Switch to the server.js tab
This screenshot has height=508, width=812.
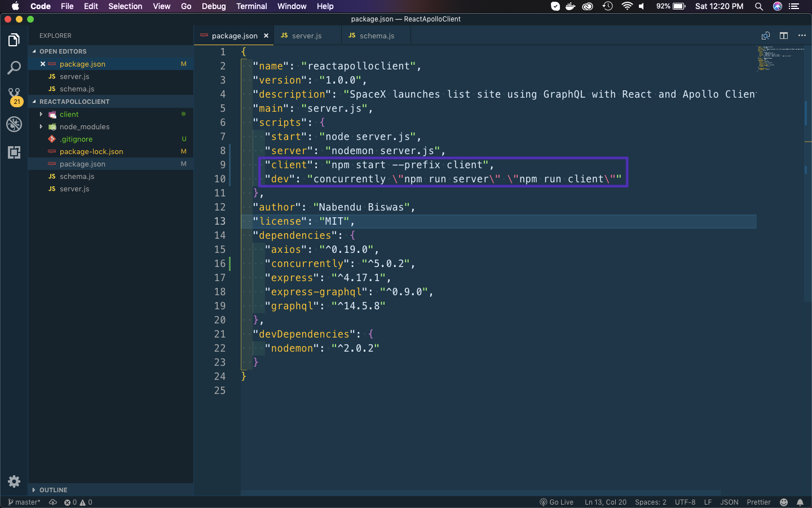click(x=306, y=36)
